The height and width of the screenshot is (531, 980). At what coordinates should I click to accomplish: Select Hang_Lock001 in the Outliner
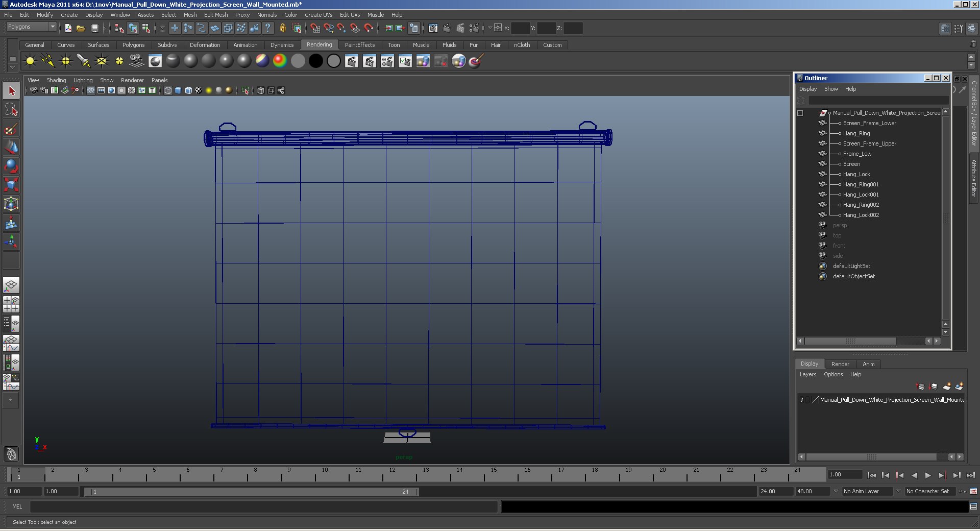[861, 195]
